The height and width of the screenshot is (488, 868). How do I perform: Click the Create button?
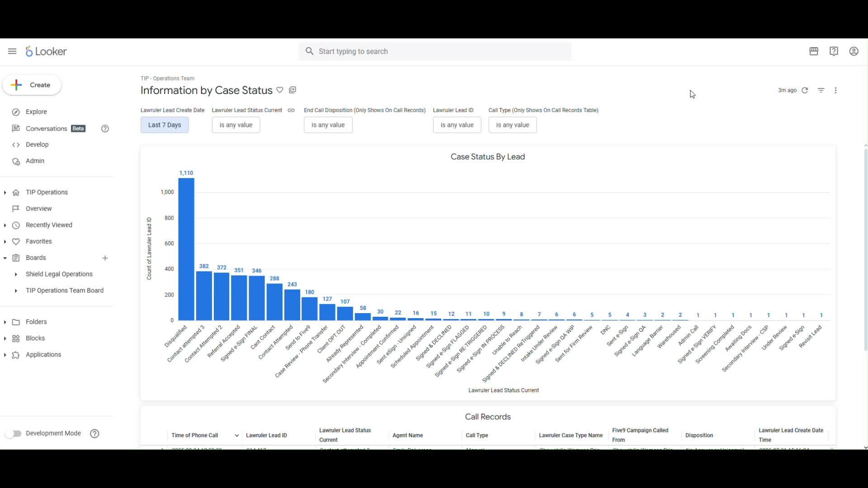(32, 85)
